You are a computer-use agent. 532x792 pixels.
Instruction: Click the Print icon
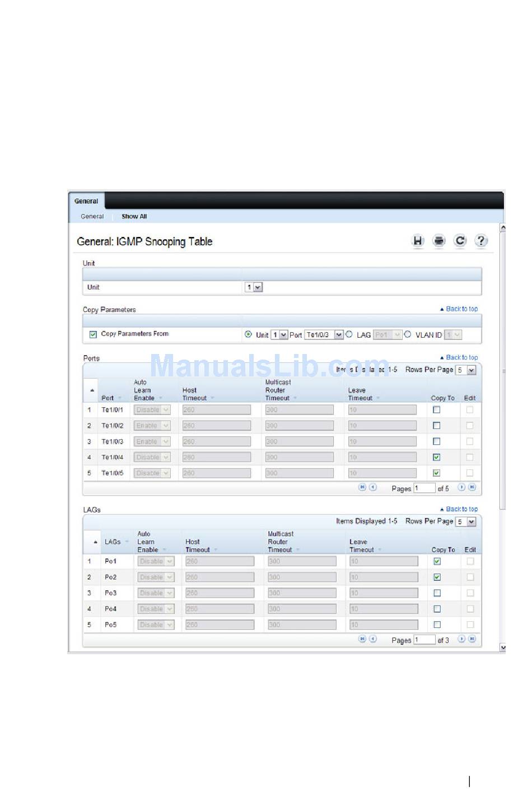(439, 241)
